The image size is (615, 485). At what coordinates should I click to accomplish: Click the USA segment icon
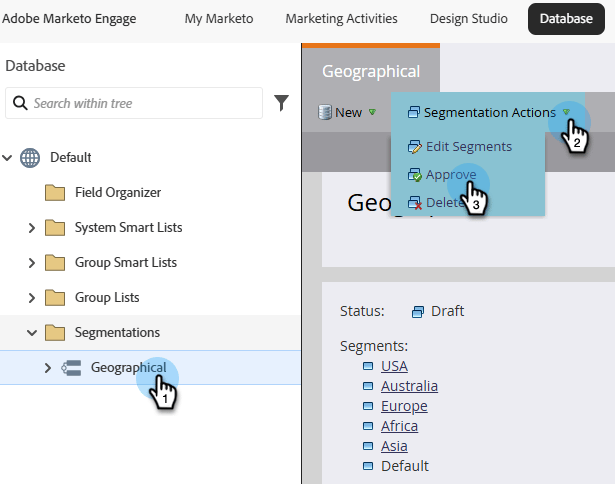368,366
